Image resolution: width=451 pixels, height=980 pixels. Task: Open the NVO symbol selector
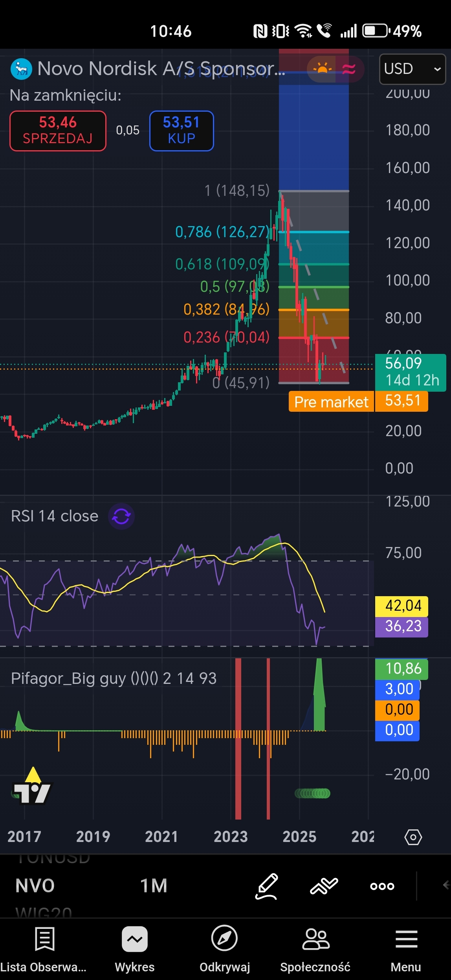tap(35, 886)
